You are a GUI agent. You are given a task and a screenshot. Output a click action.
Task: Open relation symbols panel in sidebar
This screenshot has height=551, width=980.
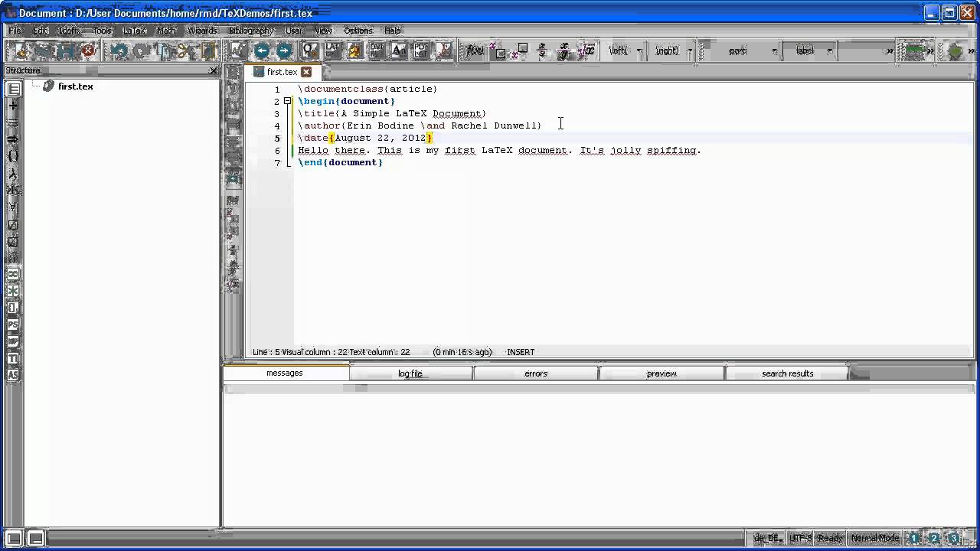point(13,123)
